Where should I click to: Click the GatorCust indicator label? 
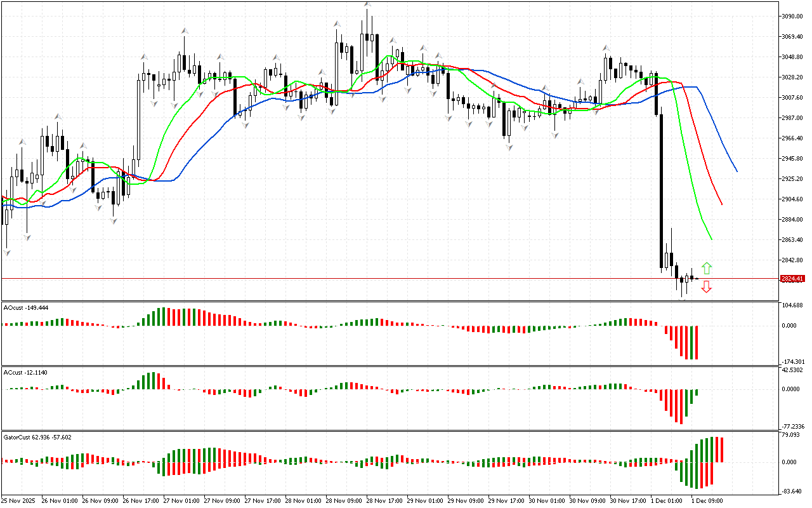coord(37,437)
